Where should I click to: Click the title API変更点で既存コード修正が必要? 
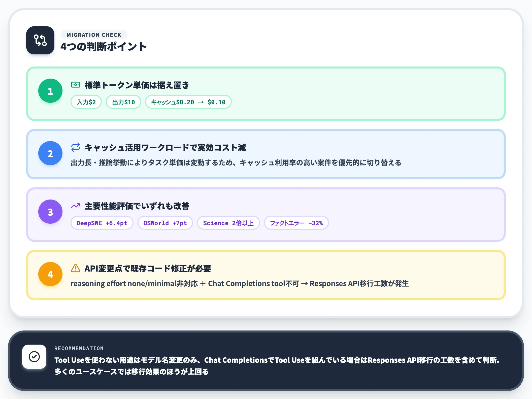pos(148,269)
